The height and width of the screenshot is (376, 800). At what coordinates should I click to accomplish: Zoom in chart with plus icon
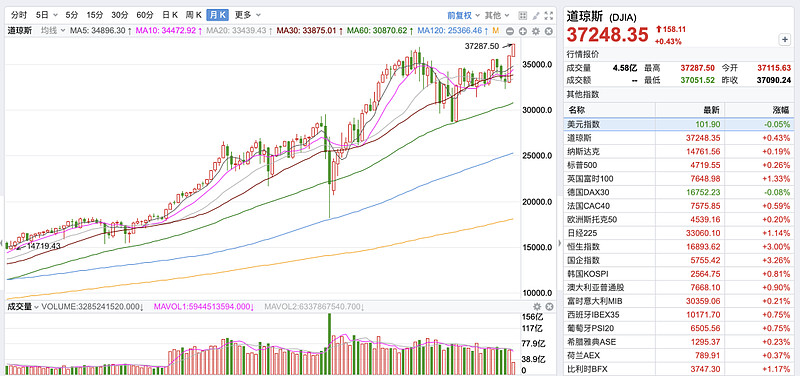(x=523, y=31)
